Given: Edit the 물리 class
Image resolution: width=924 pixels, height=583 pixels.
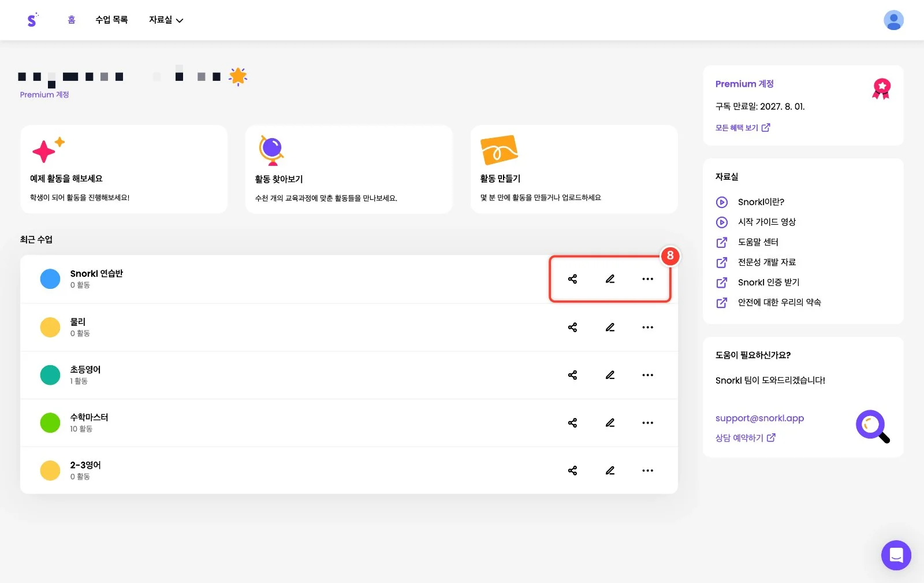Looking at the screenshot, I should 610,328.
